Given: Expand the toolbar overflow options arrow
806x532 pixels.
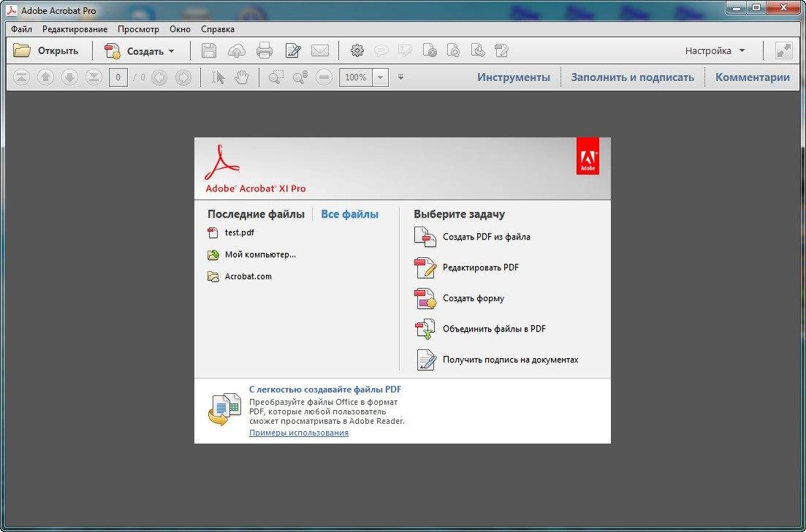Looking at the screenshot, I should (401, 77).
